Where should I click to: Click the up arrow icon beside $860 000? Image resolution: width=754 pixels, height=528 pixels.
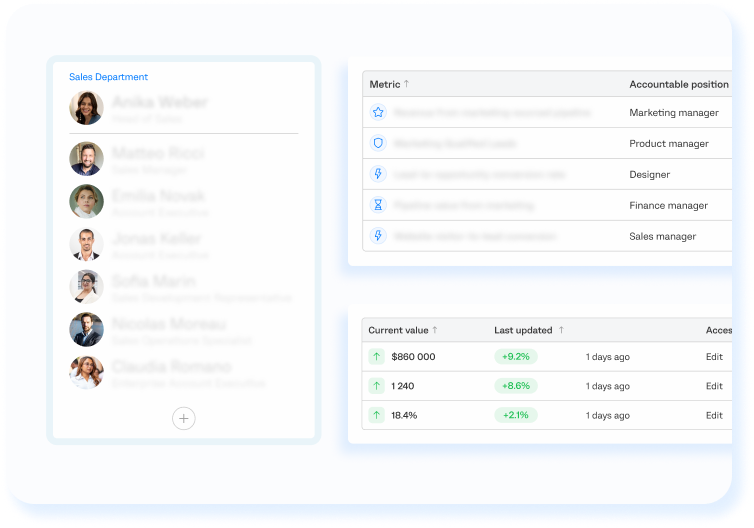tap(377, 357)
